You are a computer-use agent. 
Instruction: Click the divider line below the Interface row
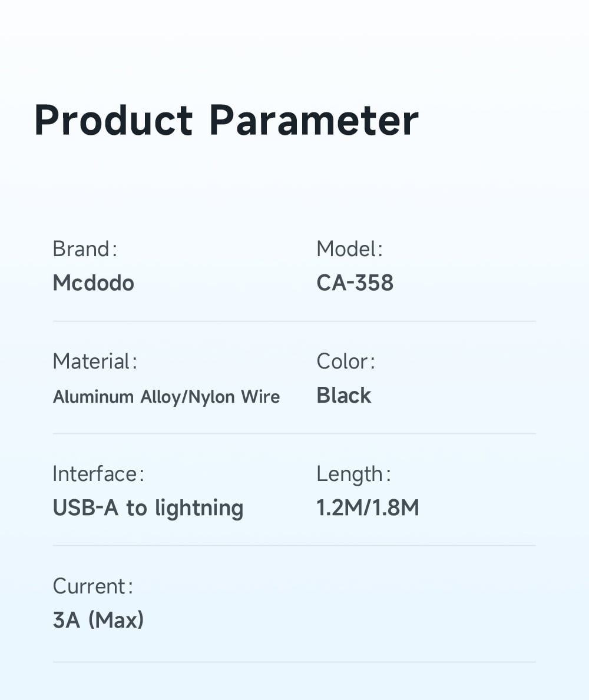point(294,546)
